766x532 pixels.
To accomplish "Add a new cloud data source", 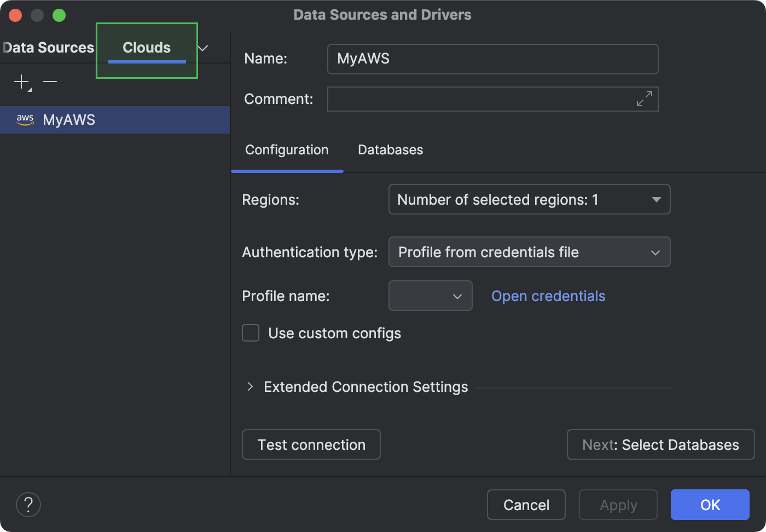I will (x=21, y=83).
